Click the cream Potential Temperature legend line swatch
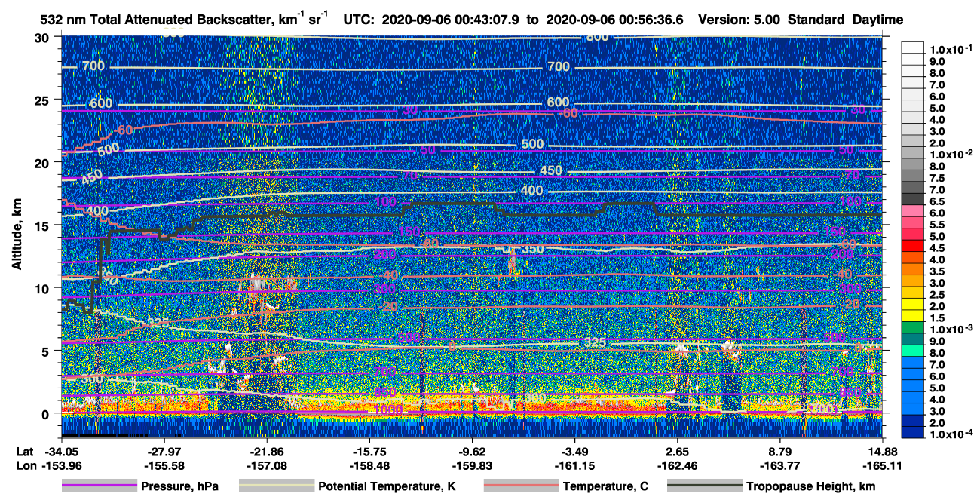Viewport: 980px width, 503px height. click(x=276, y=486)
